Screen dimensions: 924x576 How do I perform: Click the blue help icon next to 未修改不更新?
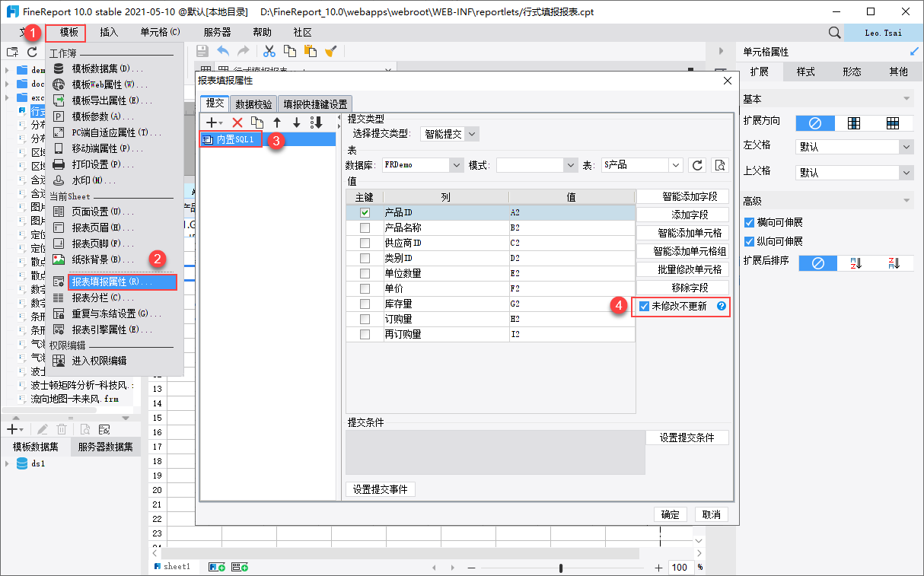(x=721, y=307)
